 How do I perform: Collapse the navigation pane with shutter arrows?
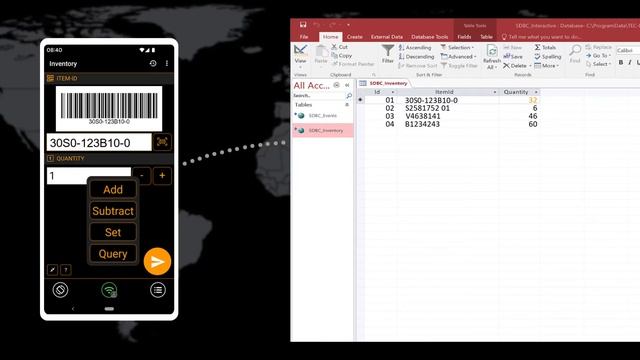pyautogui.click(x=347, y=85)
